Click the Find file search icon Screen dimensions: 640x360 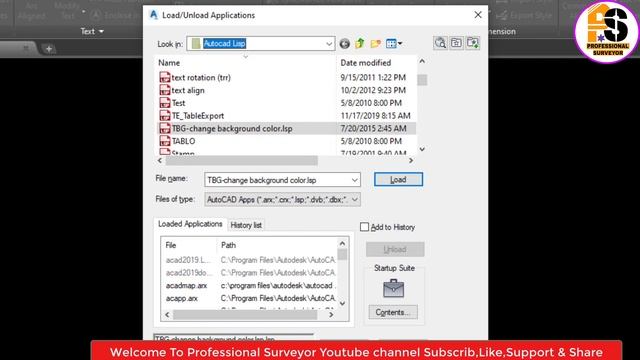(440, 43)
